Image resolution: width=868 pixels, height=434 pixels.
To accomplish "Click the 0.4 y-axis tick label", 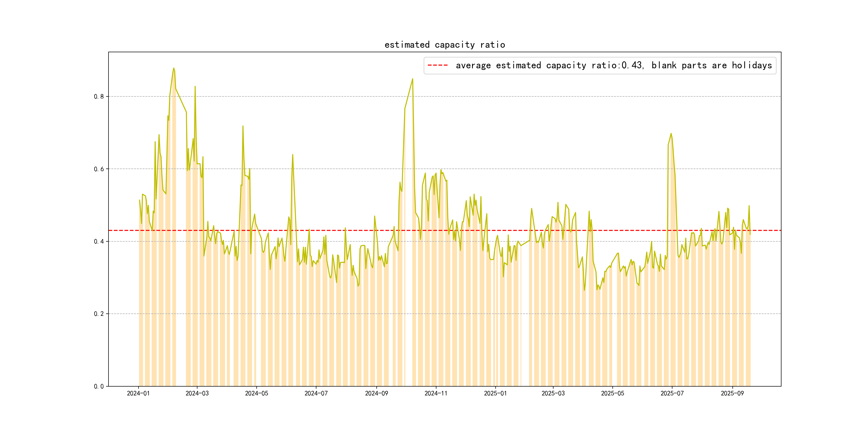I will click(x=99, y=242).
